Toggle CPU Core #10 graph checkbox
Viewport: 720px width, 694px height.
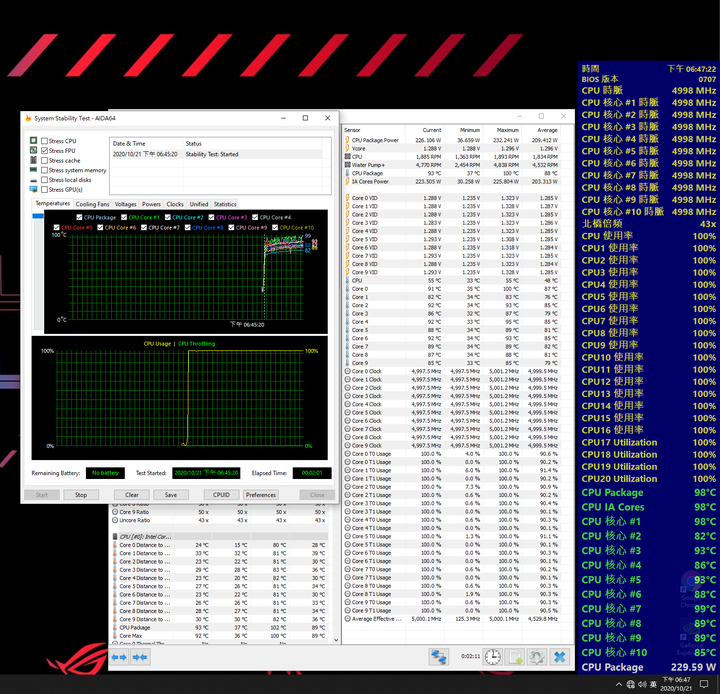pos(275,227)
